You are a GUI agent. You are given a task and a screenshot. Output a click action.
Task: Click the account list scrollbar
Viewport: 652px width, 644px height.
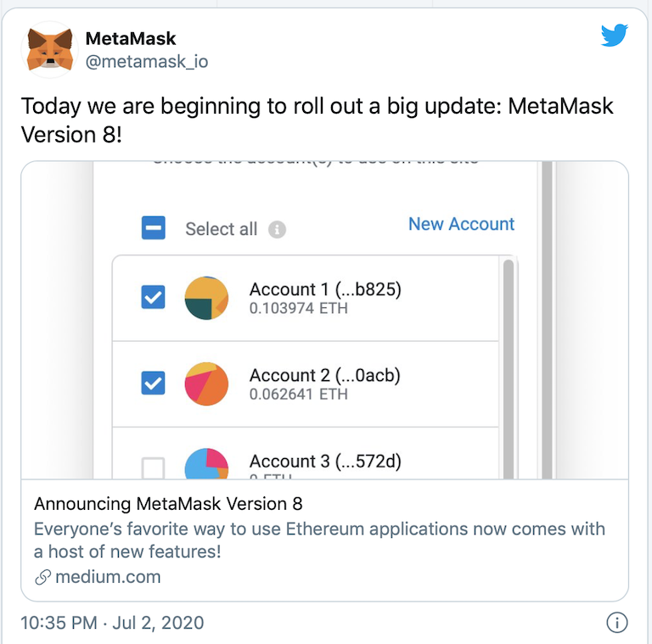click(x=508, y=356)
